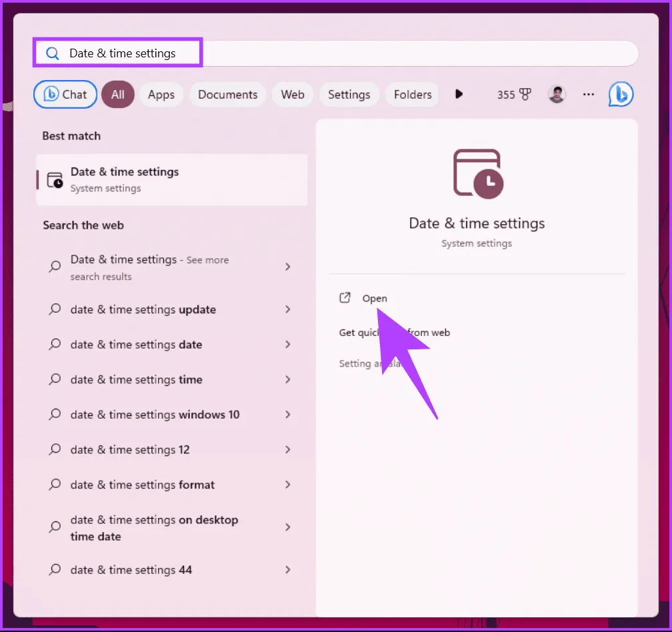The image size is (672, 632).
Task: Select 'date & time settings 44' web suggestion
Action: tap(131, 570)
